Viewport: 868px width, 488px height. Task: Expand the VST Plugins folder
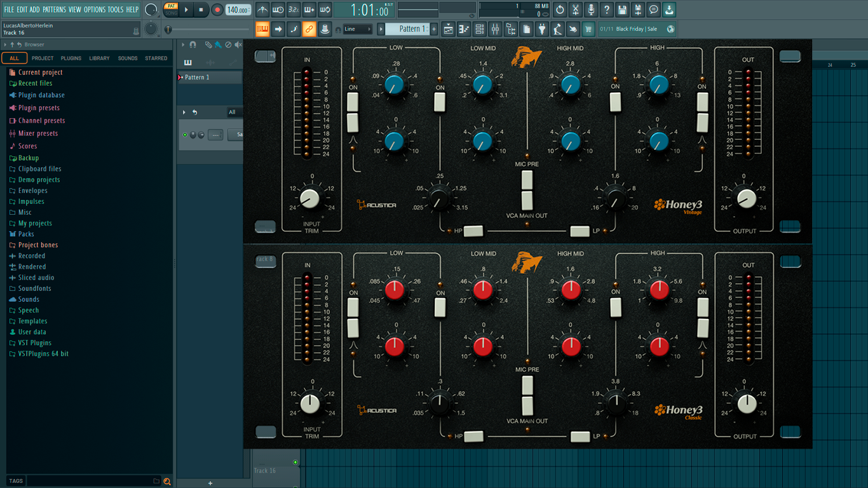(x=35, y=342)
